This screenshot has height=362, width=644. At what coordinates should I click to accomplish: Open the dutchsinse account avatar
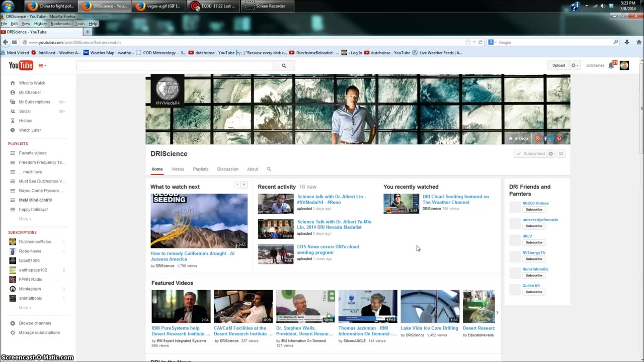click(x=624, y=65)
